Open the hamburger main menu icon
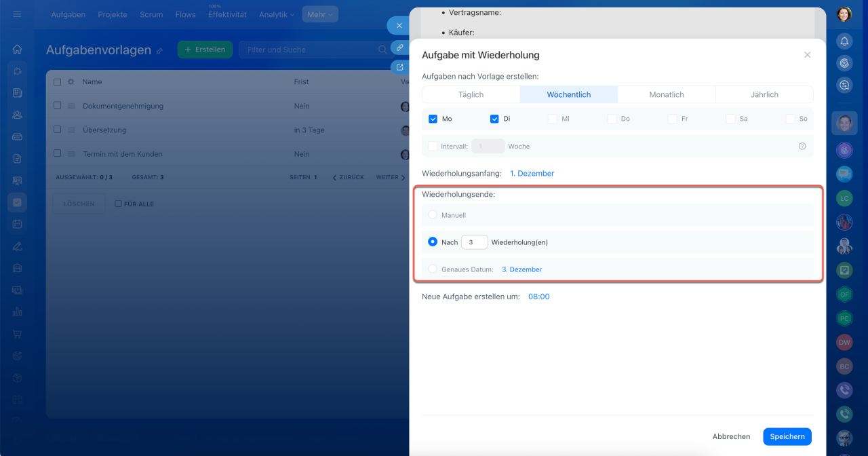Screen dimensions: 868x456 point(17,14)
